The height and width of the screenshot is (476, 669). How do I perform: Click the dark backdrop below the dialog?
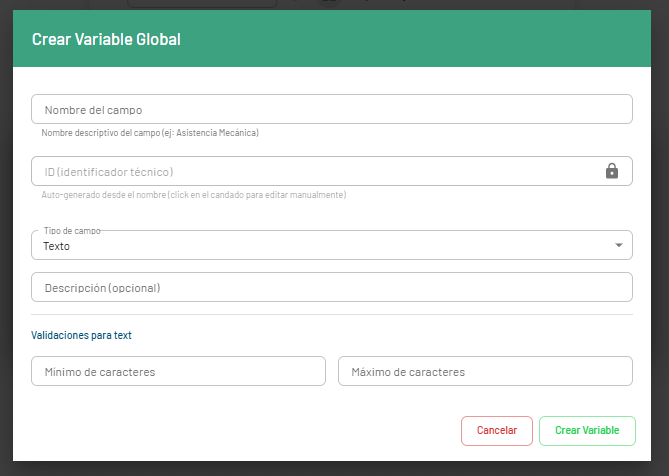334,468
